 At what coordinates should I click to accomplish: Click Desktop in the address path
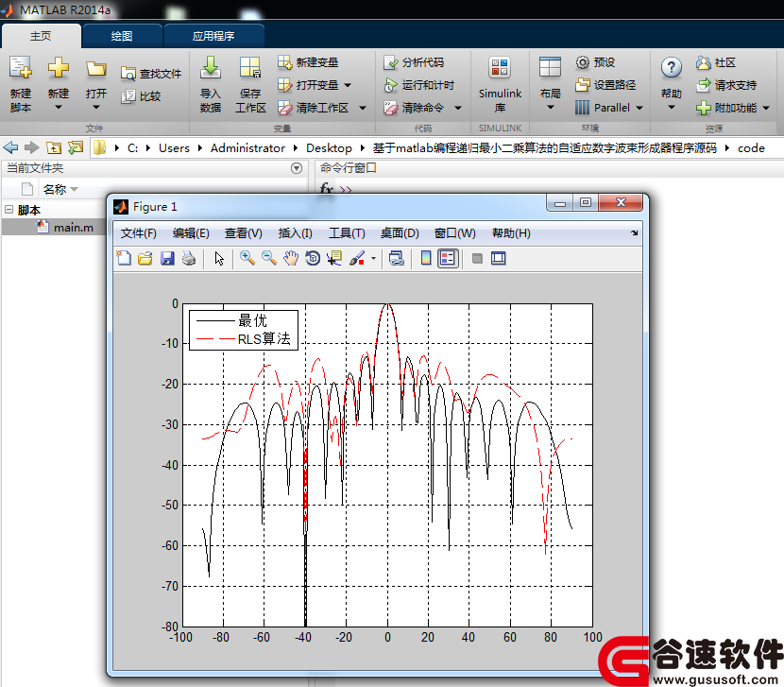(x=329, y=148)
